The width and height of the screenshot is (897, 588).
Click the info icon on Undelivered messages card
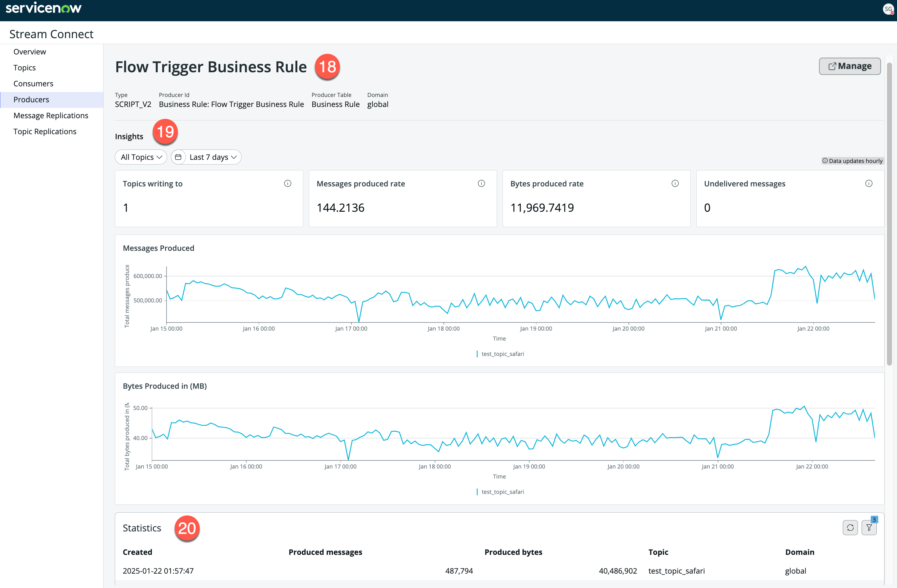pos(869,184)
